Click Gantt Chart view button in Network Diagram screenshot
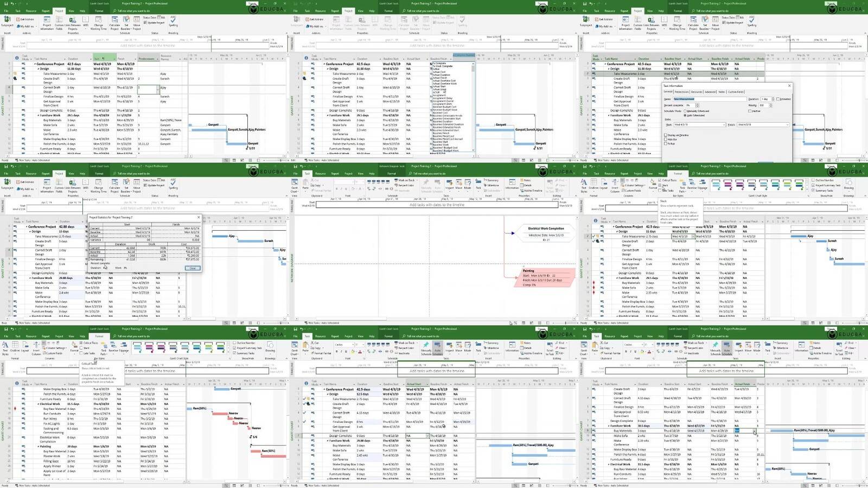The width and height of the screenshot is (868, 488). point(295,186)
